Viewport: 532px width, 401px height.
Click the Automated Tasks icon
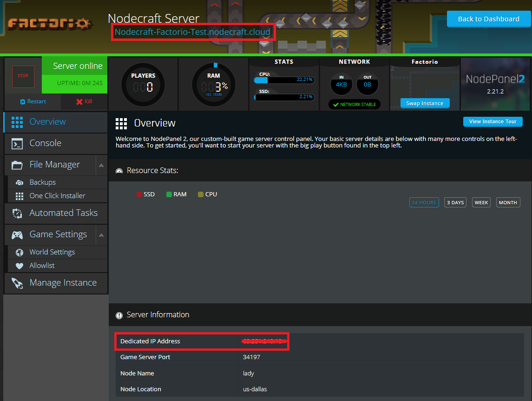click(17, 213)
